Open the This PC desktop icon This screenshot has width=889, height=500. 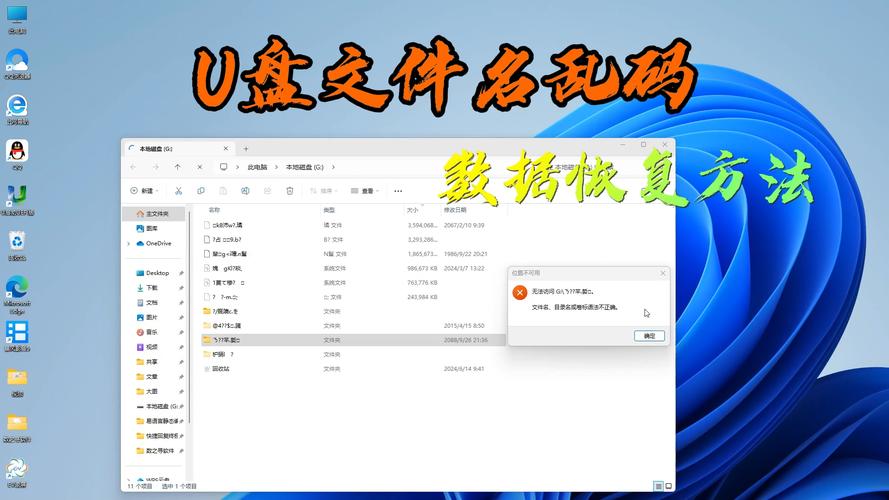17,19
